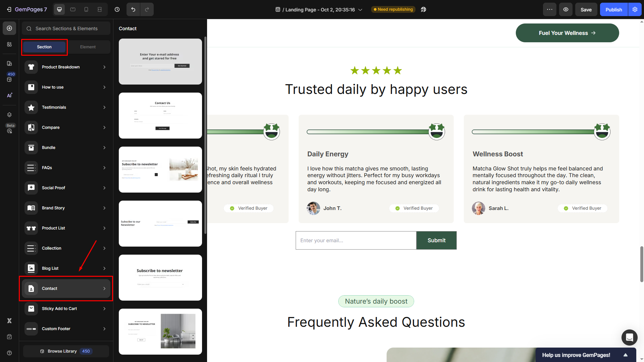This screenshot has width=644, height=362.
Task: Click the 'Nature's daily boost' tag
Action: coord(376,301)
